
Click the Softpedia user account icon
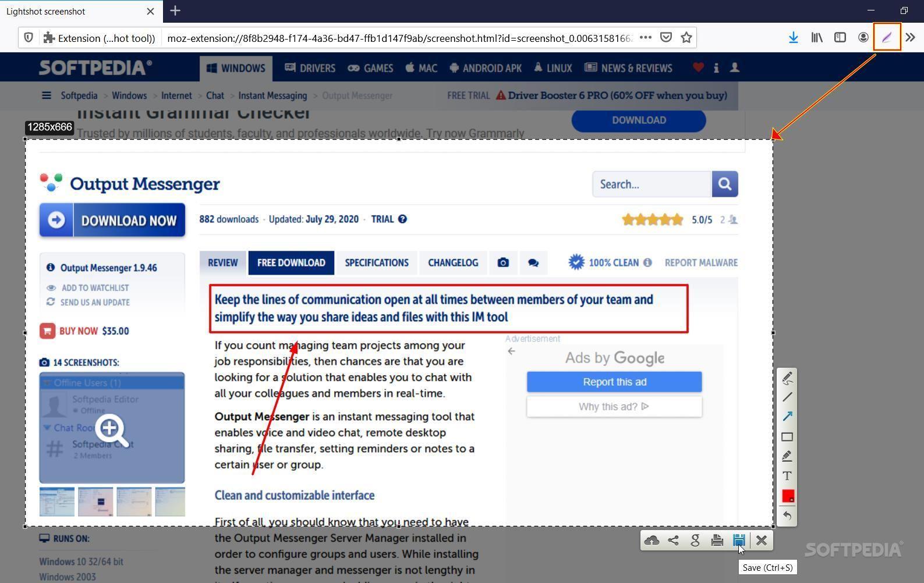point(735,67)
